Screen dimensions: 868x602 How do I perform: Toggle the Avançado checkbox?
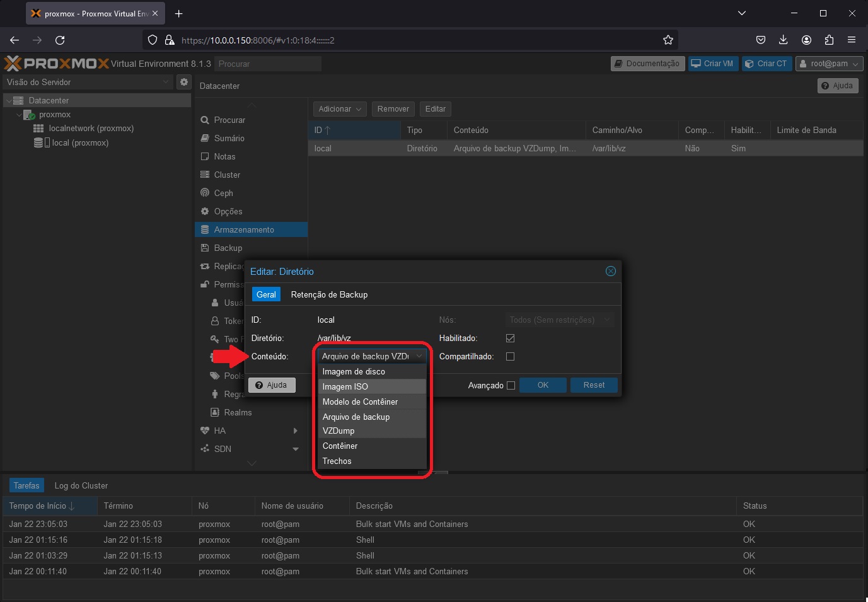pyautogui.click(x=511, y=385)
